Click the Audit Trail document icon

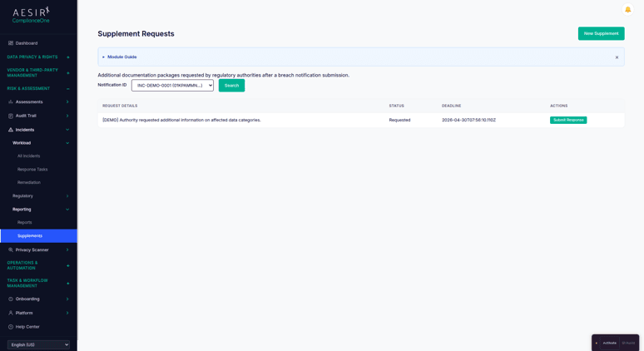click(x=11, y=116)
